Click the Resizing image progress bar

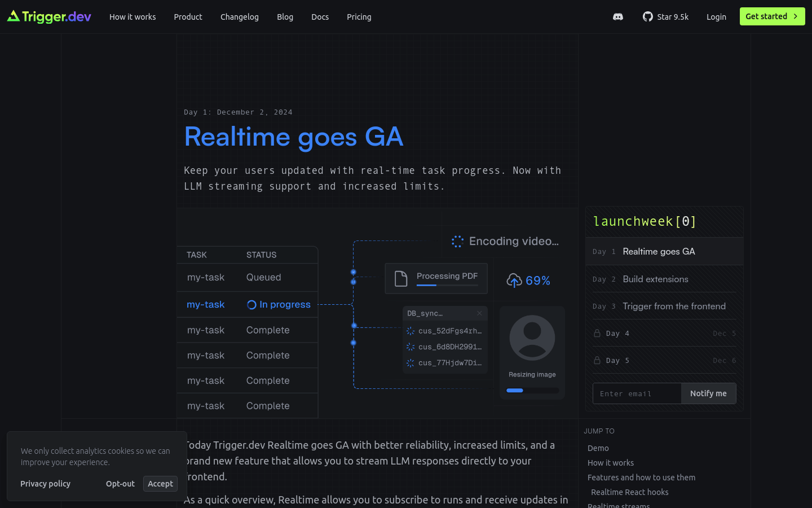click(x=532, y=390)
